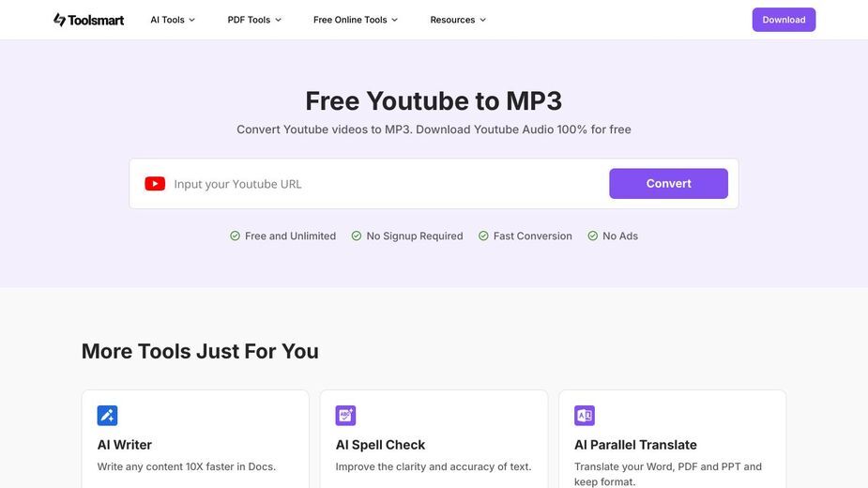Click 'Improve the clarity and accuracy' description

click(x=434, y=466)
